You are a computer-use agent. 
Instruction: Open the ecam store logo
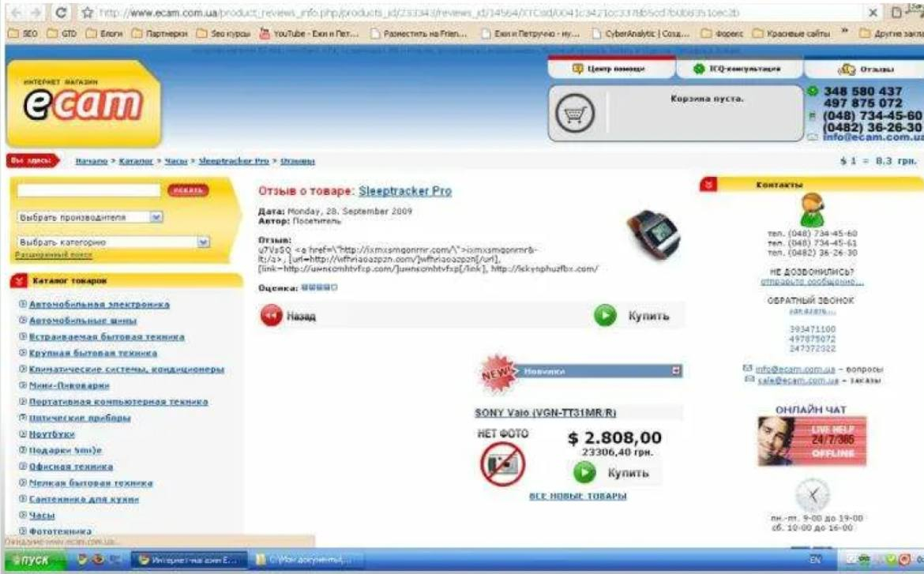(x=83, y=103)
